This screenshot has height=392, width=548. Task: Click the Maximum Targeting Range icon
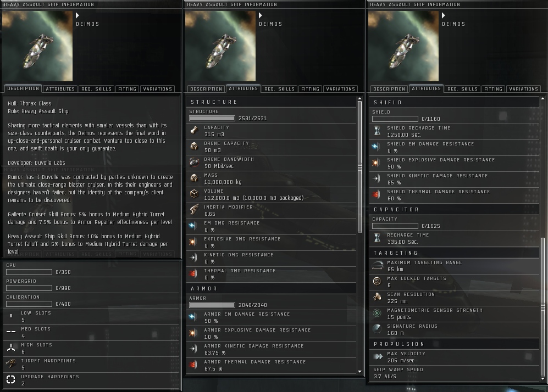377,266
